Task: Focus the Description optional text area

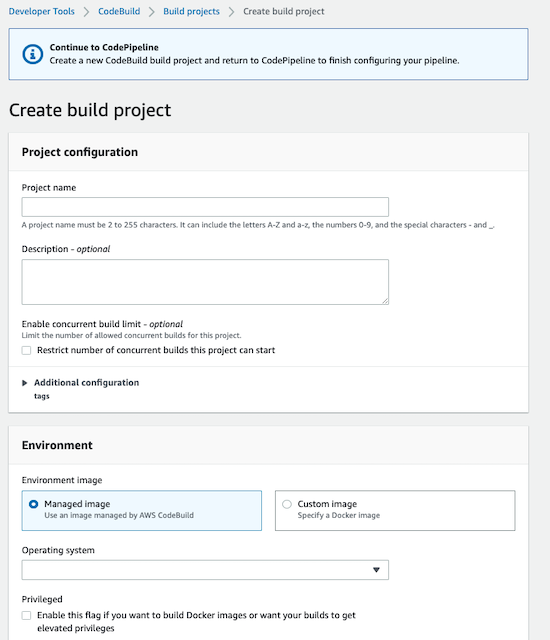Action: point(205,282)
